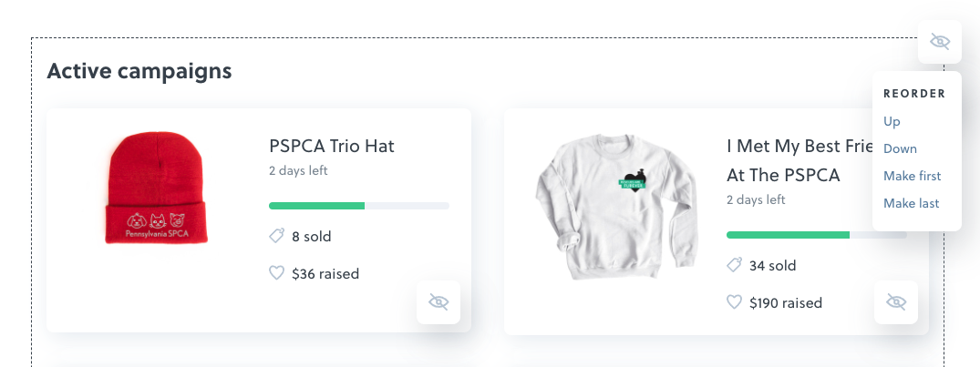Click the Active campaigns heading
Screen dimensions: 980x367
(x=139, y=70)
